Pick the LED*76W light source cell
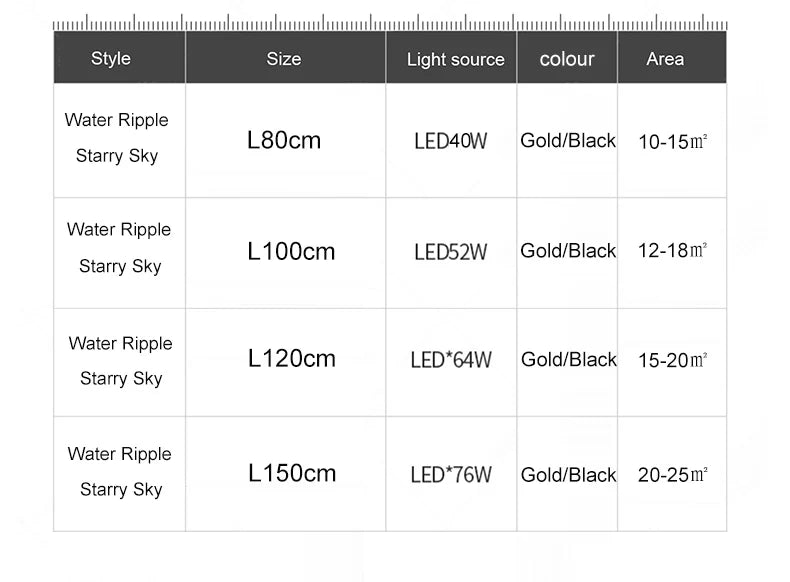This screenshot has width=790, height=582. 451,474
